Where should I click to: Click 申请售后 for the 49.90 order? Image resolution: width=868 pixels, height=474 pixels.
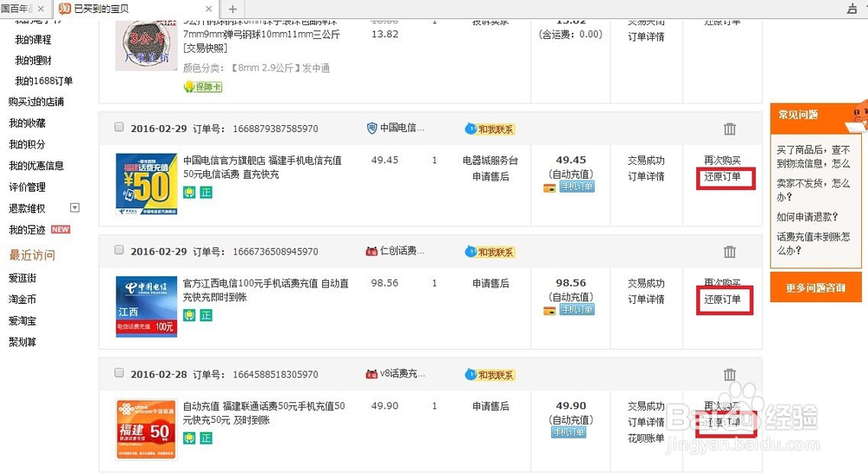click(x=490, y=406)
